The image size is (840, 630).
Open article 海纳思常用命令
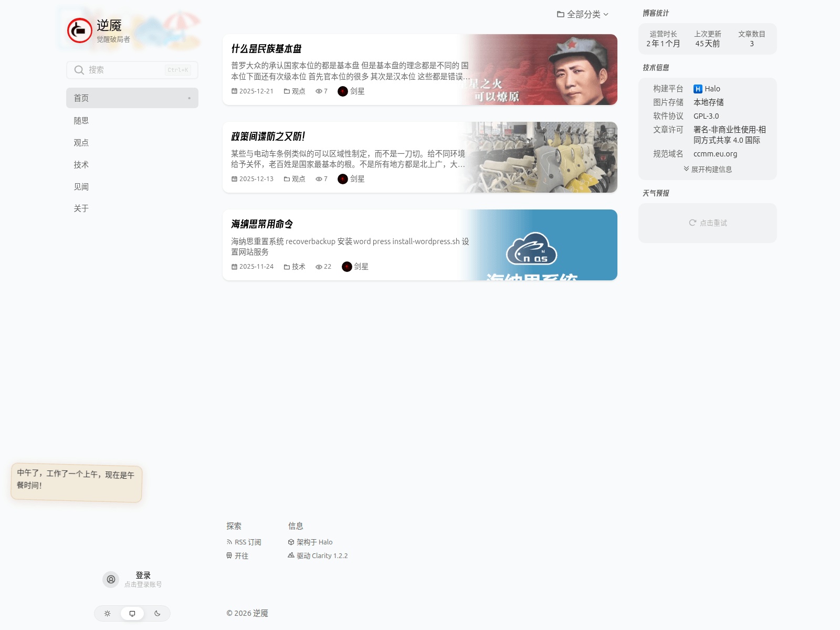coord(262,224)
